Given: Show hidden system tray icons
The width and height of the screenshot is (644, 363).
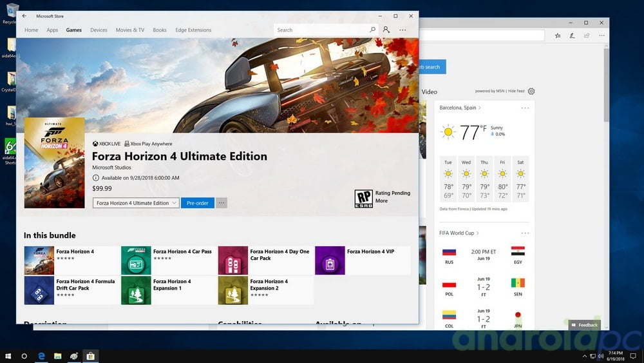Looking at the screenshot, I should (585, 356).
